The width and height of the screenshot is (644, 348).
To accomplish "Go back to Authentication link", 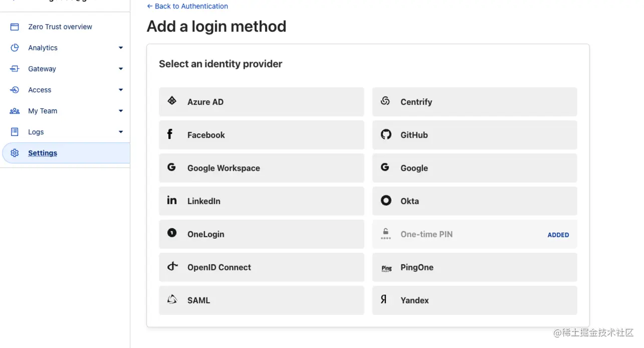I will (x=187, y=6).
